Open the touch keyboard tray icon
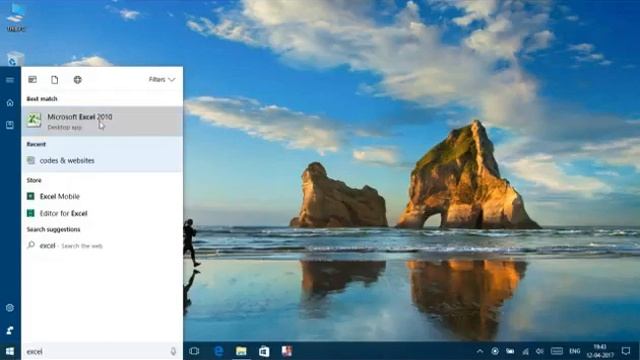The image size is (640, 360). click(557, 351)
